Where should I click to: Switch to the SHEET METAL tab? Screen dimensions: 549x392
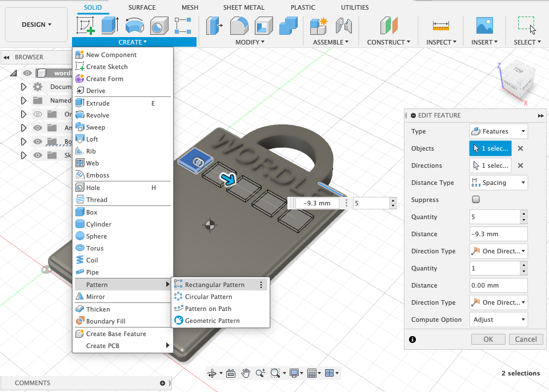(x=244, y=7)
